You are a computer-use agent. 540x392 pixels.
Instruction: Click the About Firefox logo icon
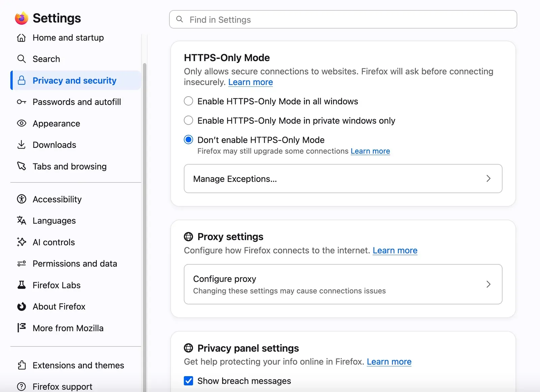point(21,307)
